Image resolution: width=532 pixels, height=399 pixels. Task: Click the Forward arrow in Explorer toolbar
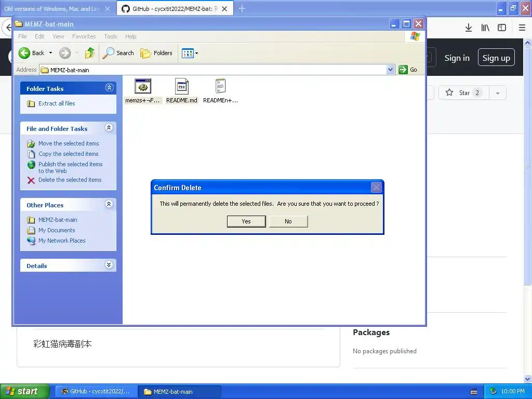click(65, 53)
